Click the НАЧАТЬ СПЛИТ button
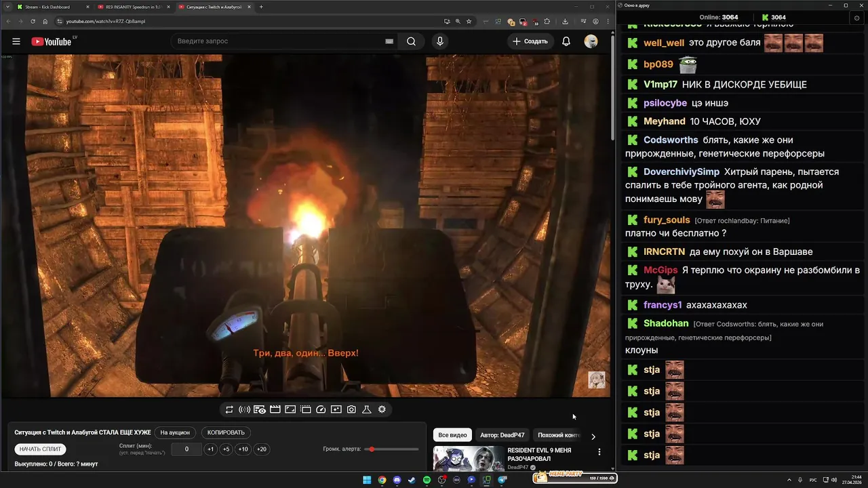 pyautogui.click(x=40, y=449)
